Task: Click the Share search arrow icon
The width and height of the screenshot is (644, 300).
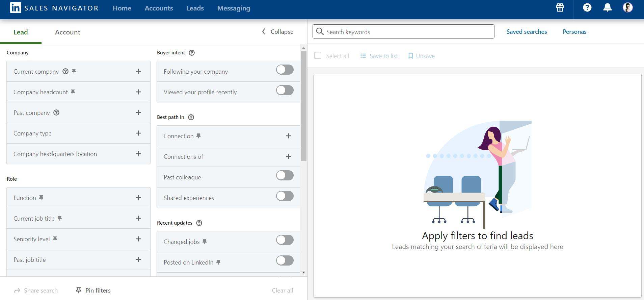Action: coord(17,291)
